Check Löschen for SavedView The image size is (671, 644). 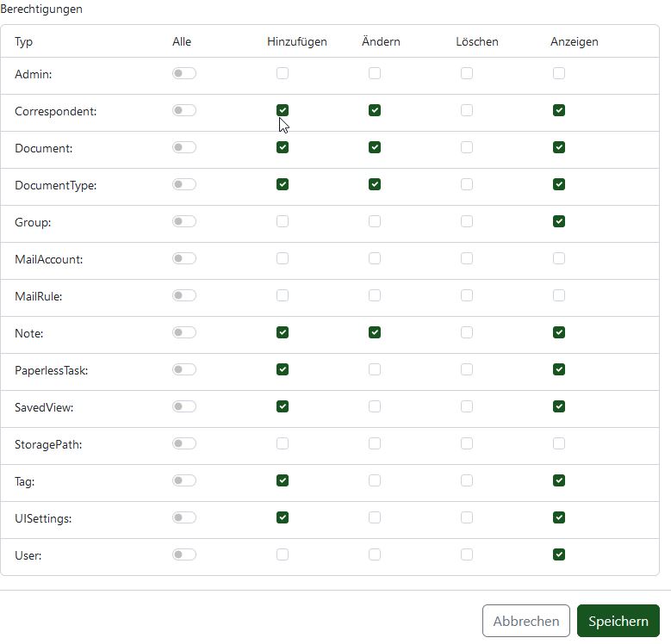[x=467, y=406]
